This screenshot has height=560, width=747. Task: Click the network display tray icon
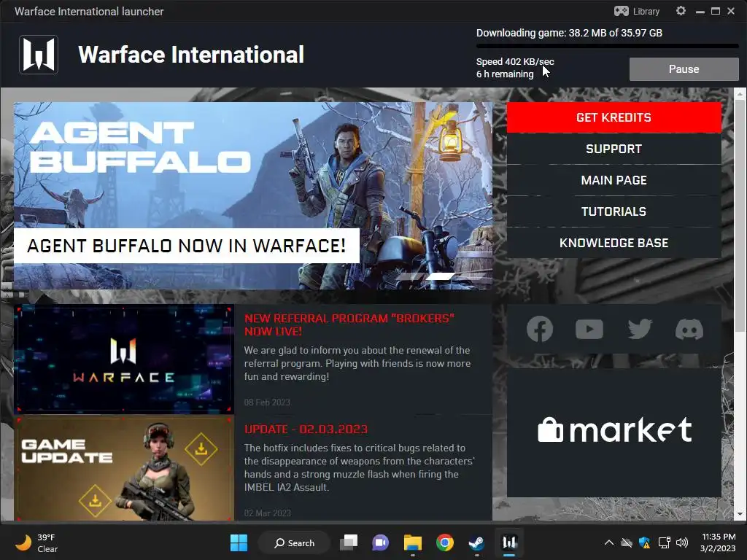(664, 542)
